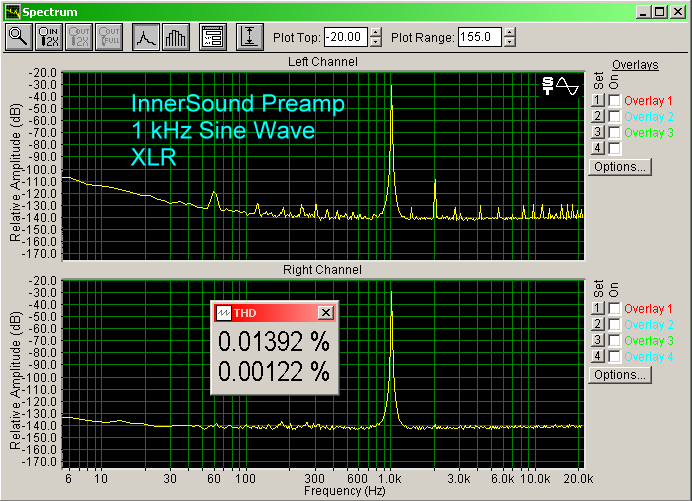This screenshot has height=501, width=692.
Task: Enable right channel Overlay 4 checkbox
Action: click(614, 356)
